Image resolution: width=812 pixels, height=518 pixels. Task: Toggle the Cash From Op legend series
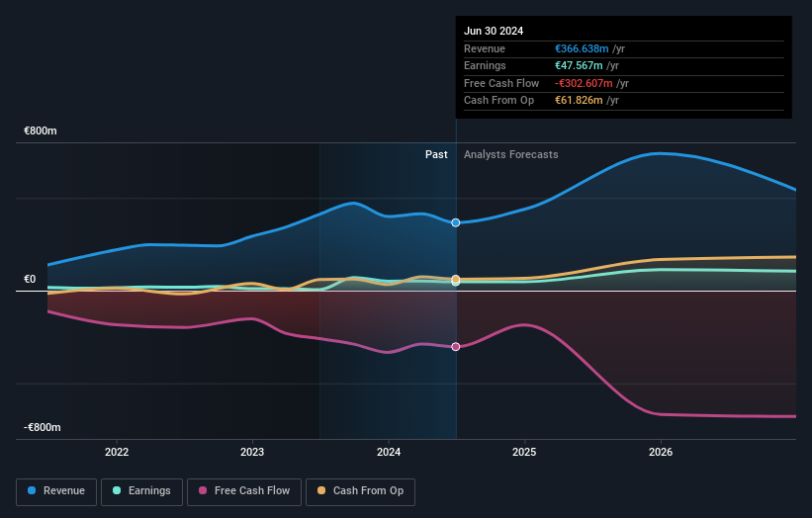[x=360, y=491]
